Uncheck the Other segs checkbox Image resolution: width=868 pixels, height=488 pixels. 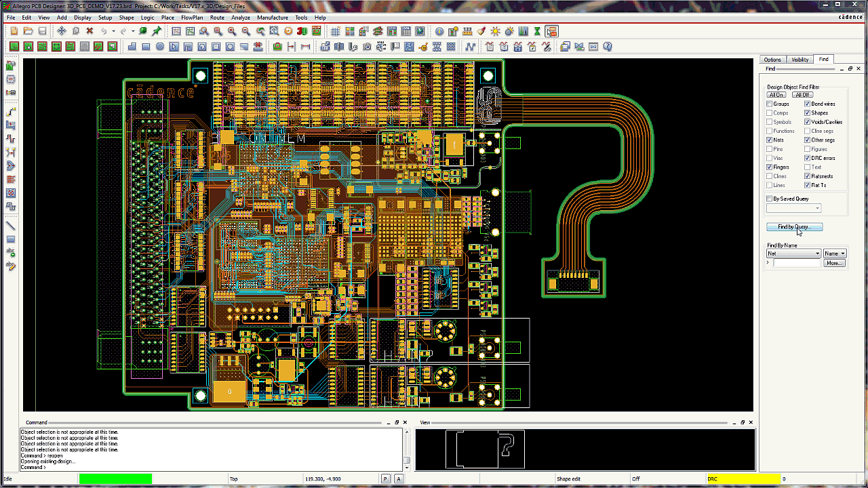(808, 140)
